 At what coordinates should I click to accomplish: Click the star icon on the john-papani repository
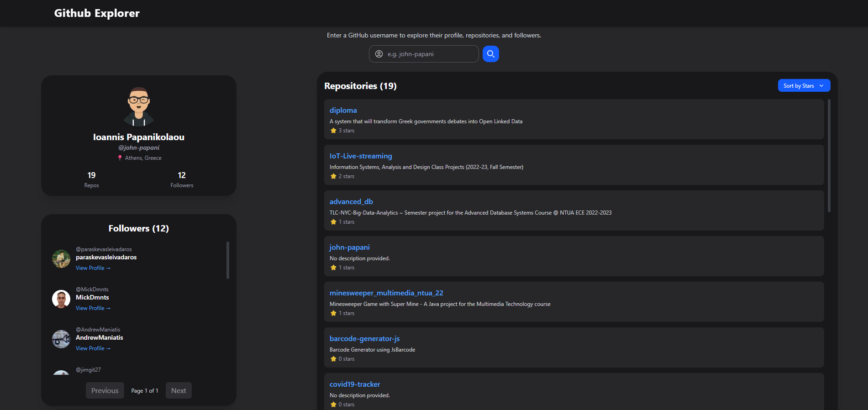333,268
